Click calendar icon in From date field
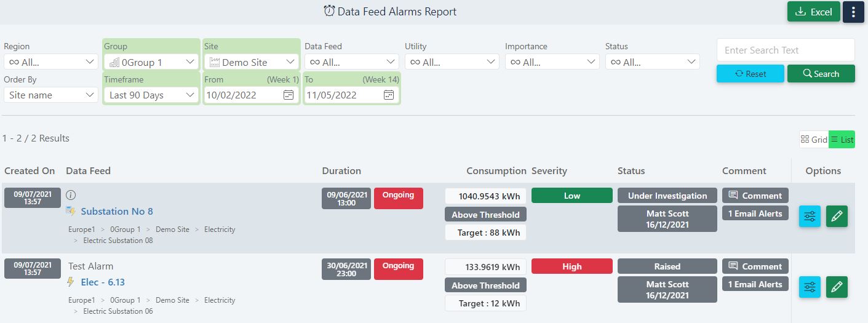 288,95
